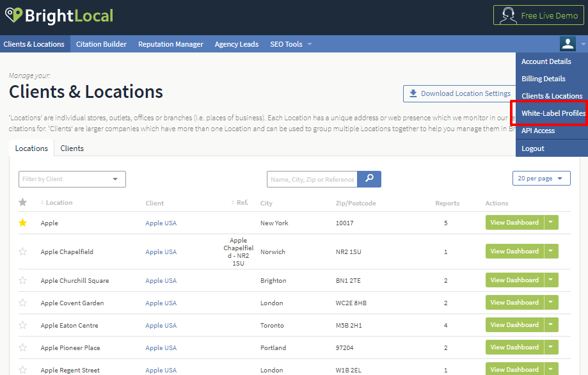Open the Filter by Client dropdown
This screenshot has width=588, height=375.
[x=72, y=179]
